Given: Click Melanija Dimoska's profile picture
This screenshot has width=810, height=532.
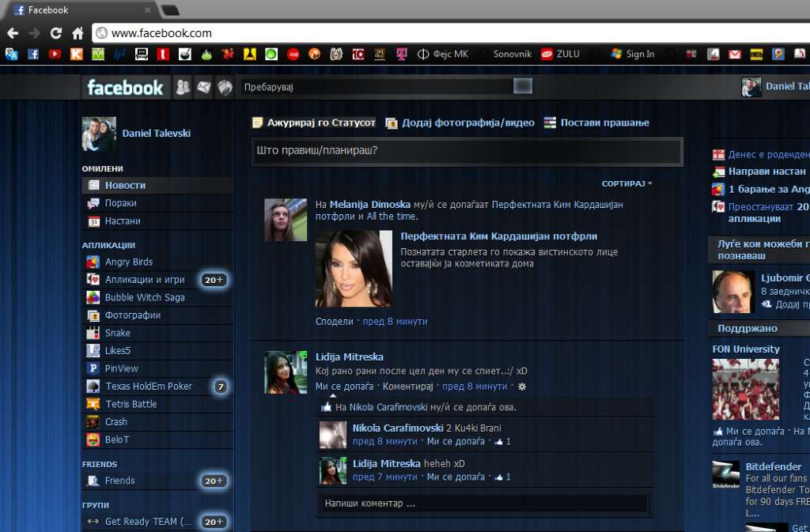Looking at the screenshot, I should click(286, 220).
